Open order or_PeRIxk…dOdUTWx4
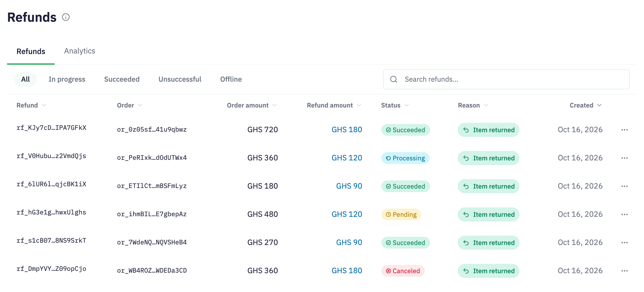This screenshot has width=644, height=292. click(x=152, y=158)
